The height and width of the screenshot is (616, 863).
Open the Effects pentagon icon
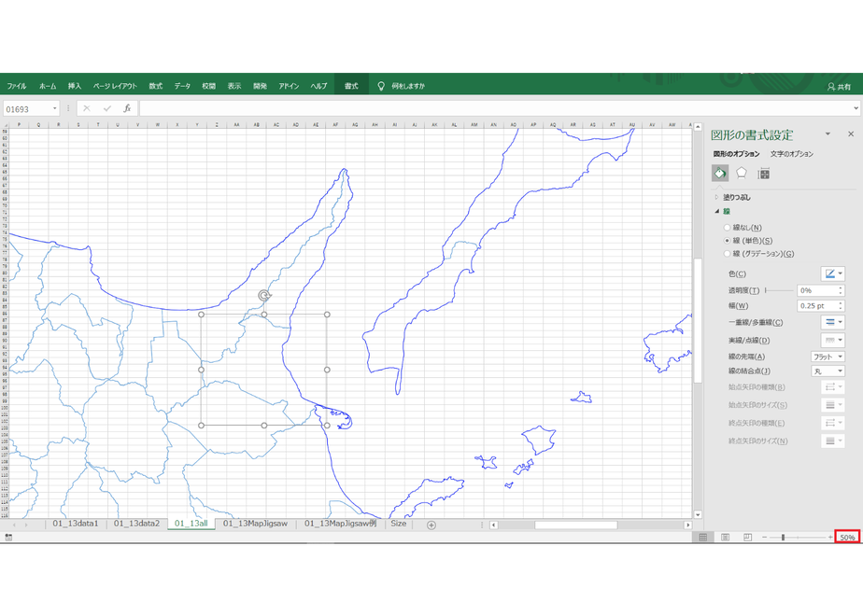click(742, 174)
